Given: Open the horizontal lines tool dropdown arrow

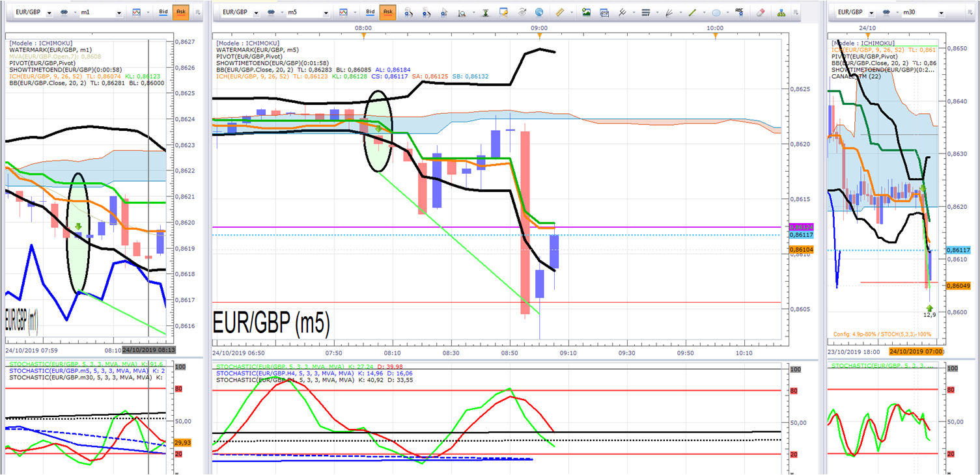Looking at the screenshot, I should coord(656,12).
